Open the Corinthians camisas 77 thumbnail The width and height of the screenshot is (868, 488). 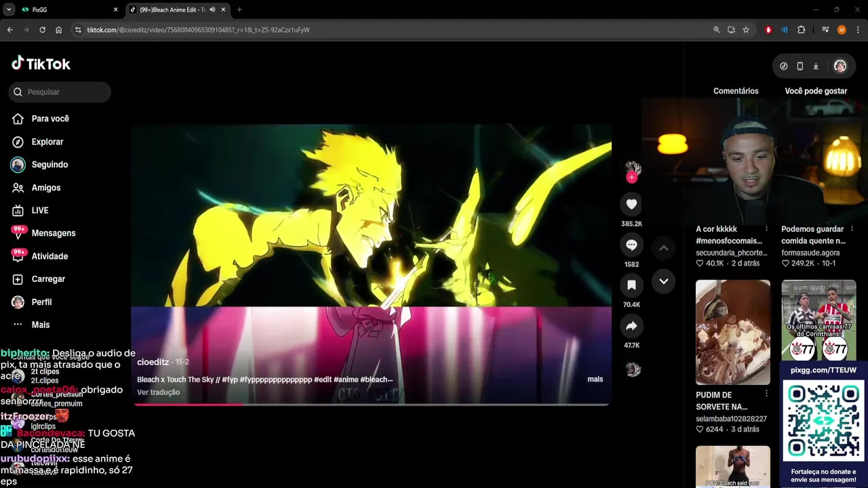[818, 321]
